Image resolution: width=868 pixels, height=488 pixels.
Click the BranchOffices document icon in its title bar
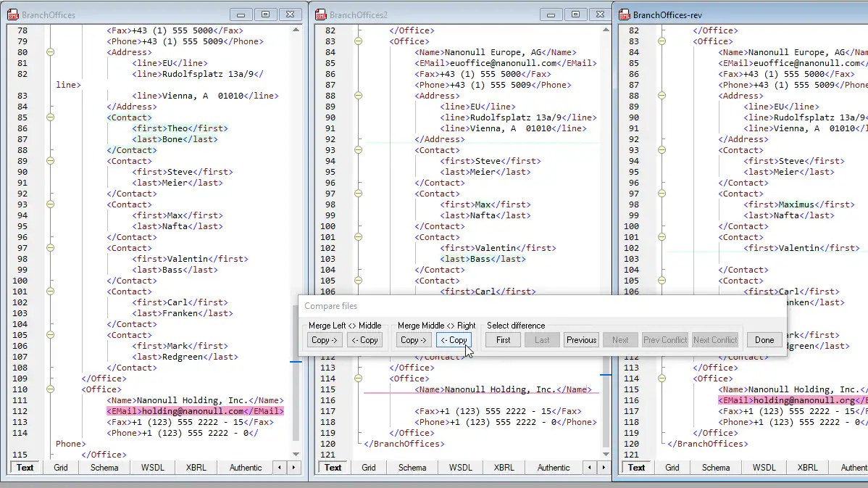tap(12, 14)
